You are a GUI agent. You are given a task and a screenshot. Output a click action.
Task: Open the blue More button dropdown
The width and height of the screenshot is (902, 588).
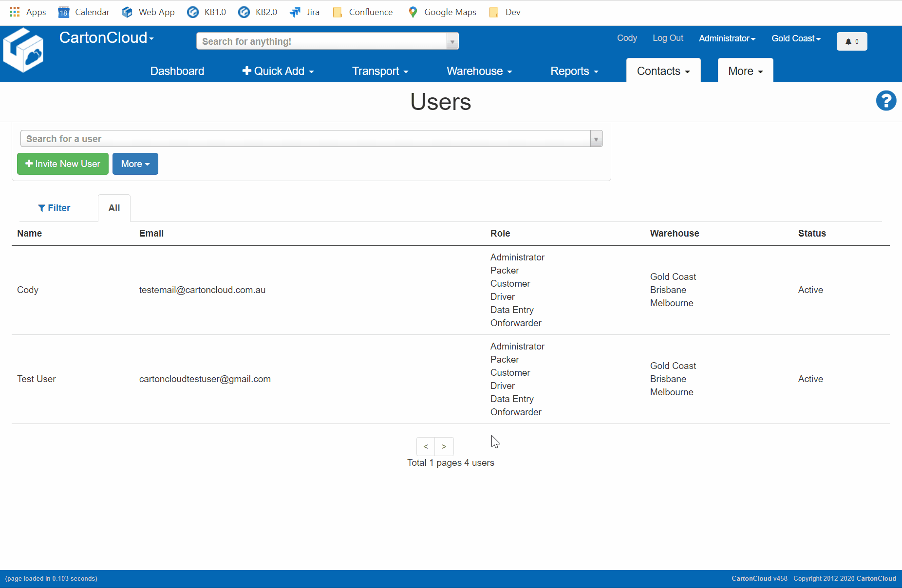click(x=135, y=164)
